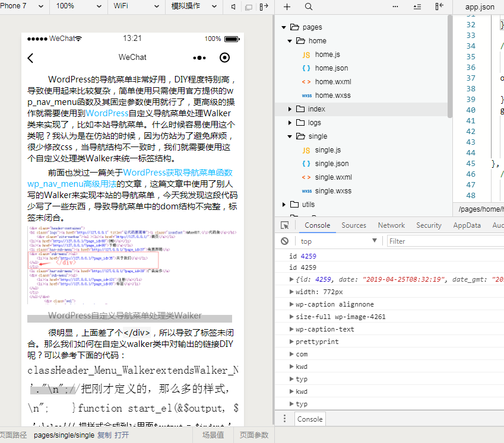Select the bottom drawer Console tab
The image size is (504, 443).
click(310, 419)
